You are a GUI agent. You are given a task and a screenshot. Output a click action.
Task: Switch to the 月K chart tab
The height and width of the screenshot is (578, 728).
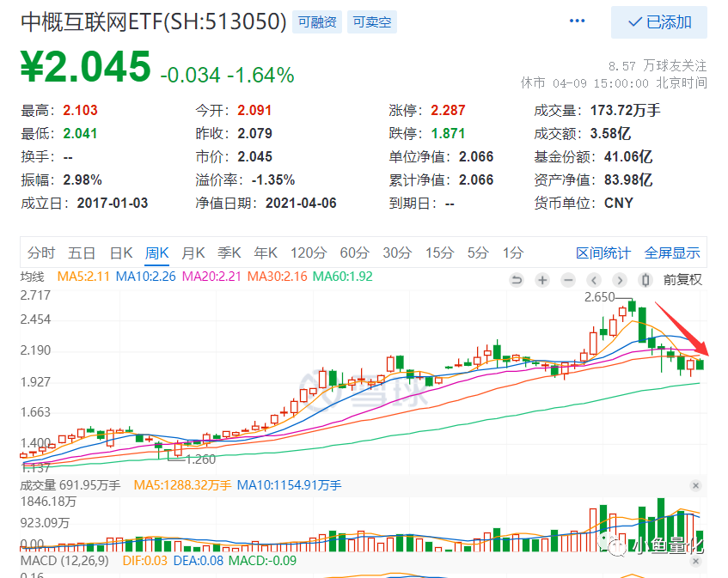[x=193, y=252]
